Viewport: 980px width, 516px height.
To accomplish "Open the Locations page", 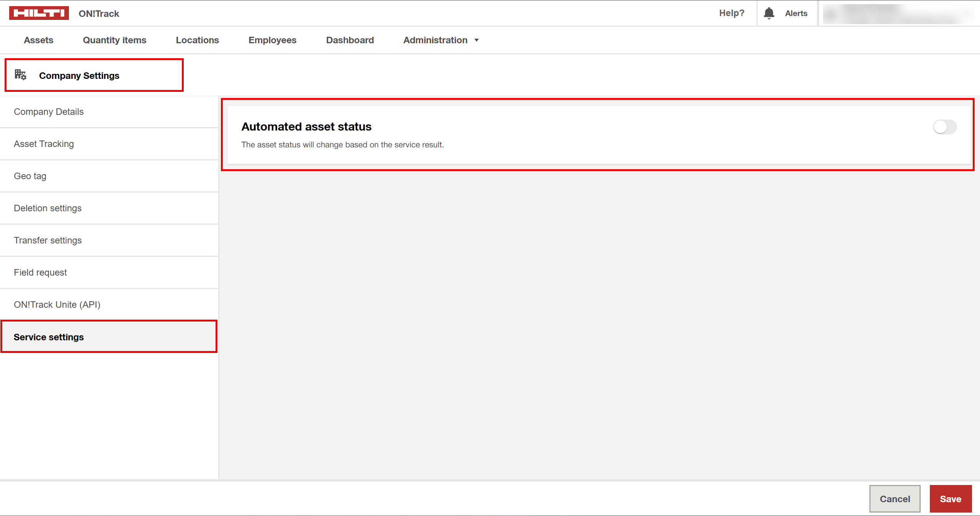I will (x=197, y=40).
